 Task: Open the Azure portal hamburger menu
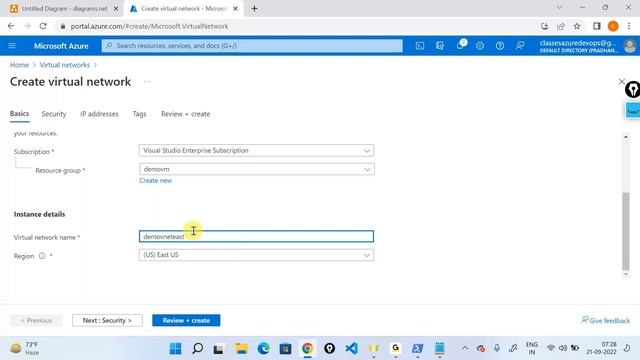[12, 46]
